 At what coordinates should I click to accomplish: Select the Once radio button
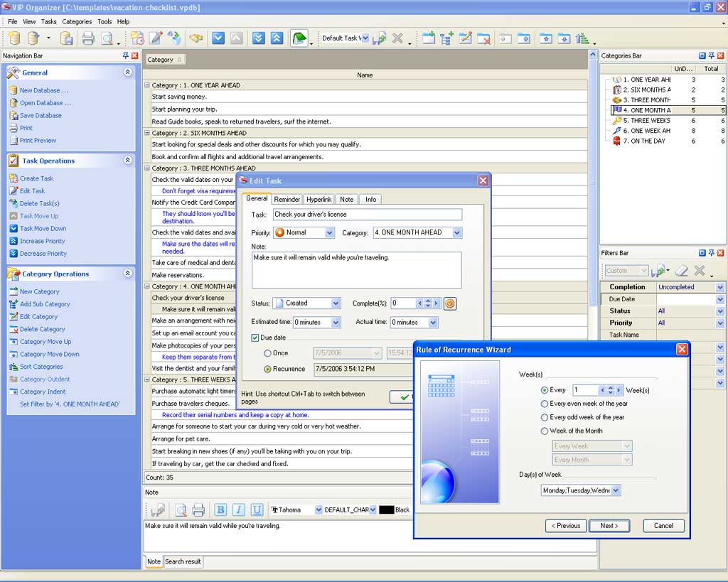(x=267, y=353)
